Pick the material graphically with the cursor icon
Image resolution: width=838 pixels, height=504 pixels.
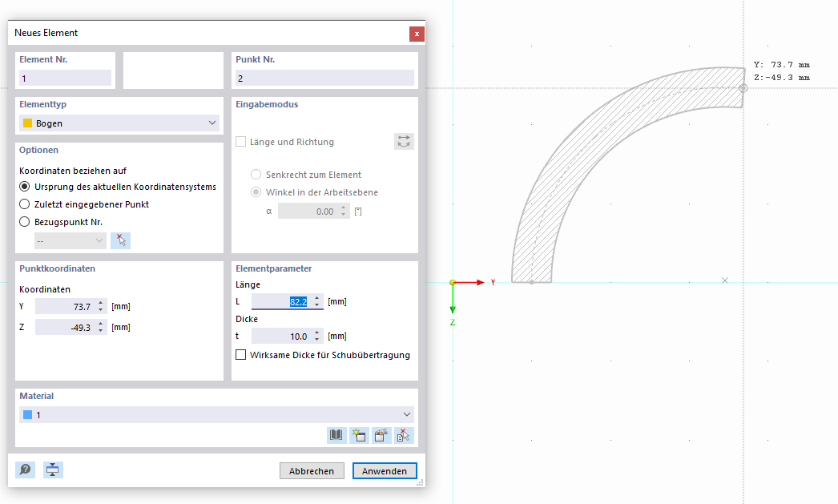pyautogui.click(x=404, y=435)
